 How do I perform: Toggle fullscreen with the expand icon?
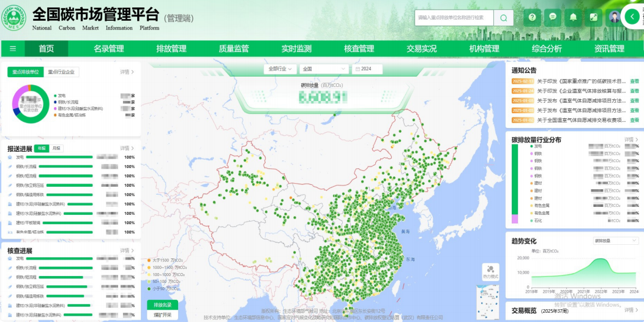593,18
